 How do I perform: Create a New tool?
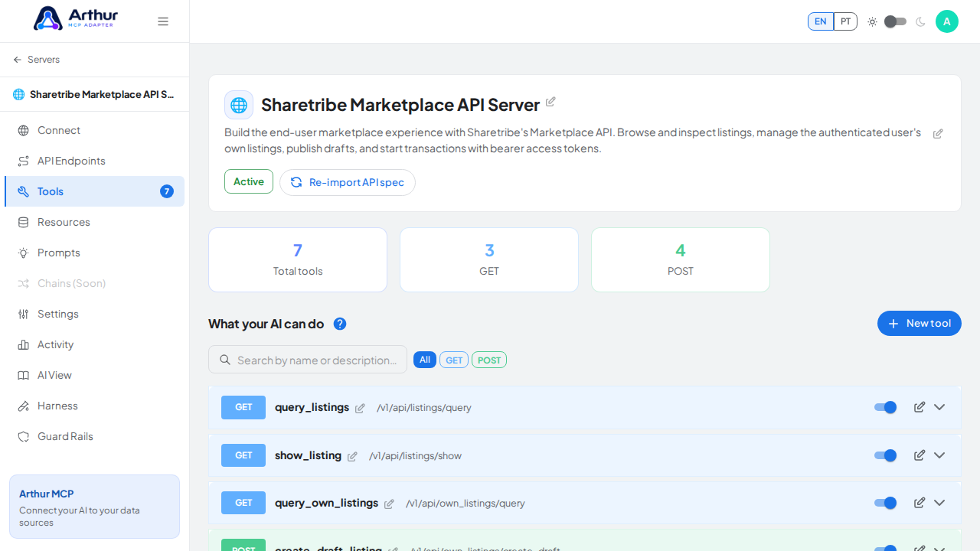pyautogui.click(x=920, y=324)
